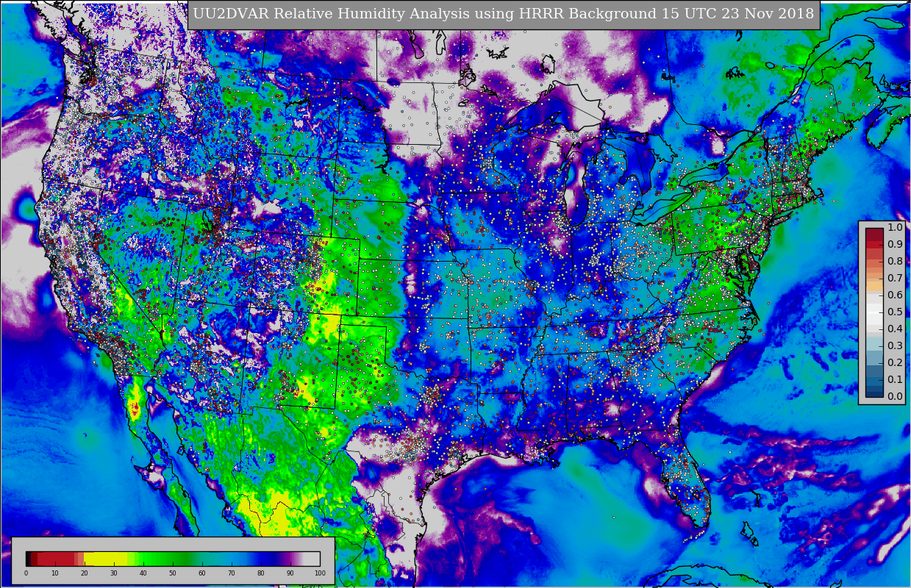Image resolution: width=911 pixels, height=588 pixels.
Task: Pick the red band on humidity colorbar
Action: pyautogui.click(x=57, y=559)
